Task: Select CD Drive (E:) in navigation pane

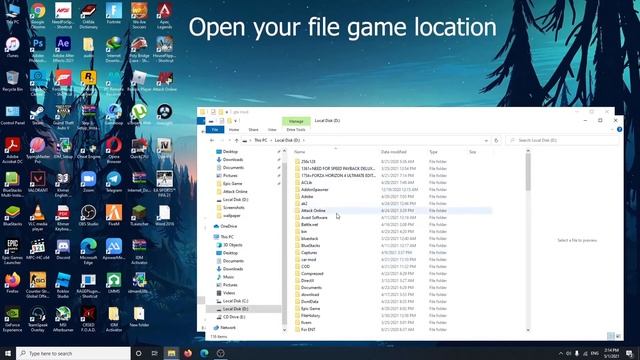Action: click(234, 317)
